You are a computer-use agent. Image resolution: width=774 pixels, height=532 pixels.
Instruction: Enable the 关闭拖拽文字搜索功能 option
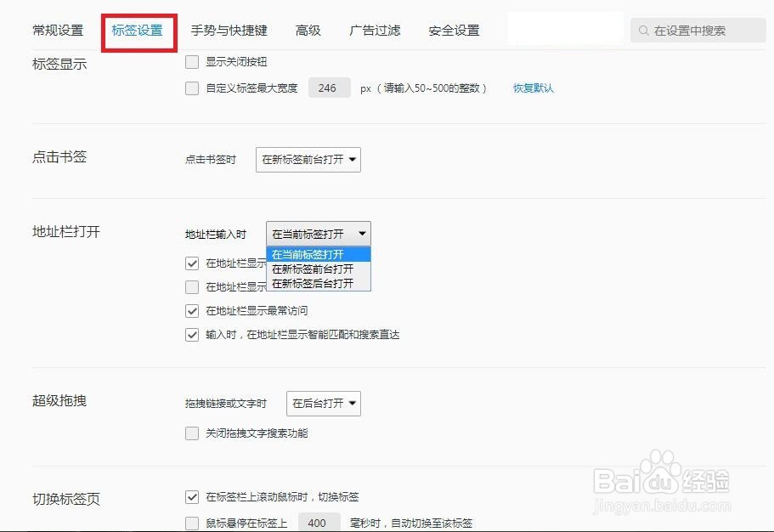[x=192, y=433]
